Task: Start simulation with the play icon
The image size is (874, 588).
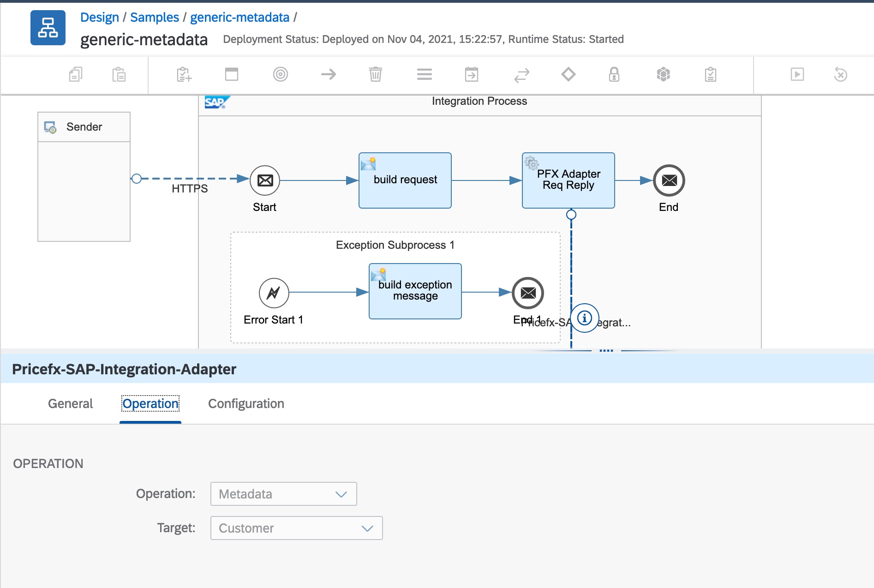Action: coord(797,74)
